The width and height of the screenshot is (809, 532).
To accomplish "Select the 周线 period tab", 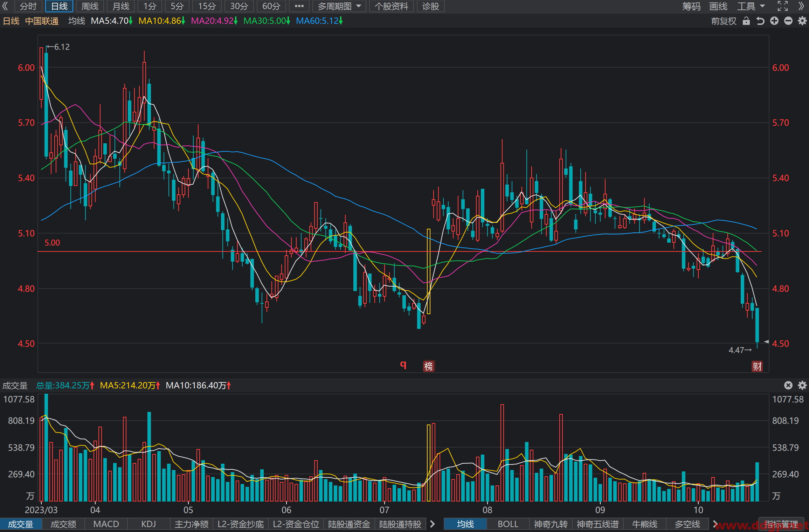I will [x=90, y=6].
